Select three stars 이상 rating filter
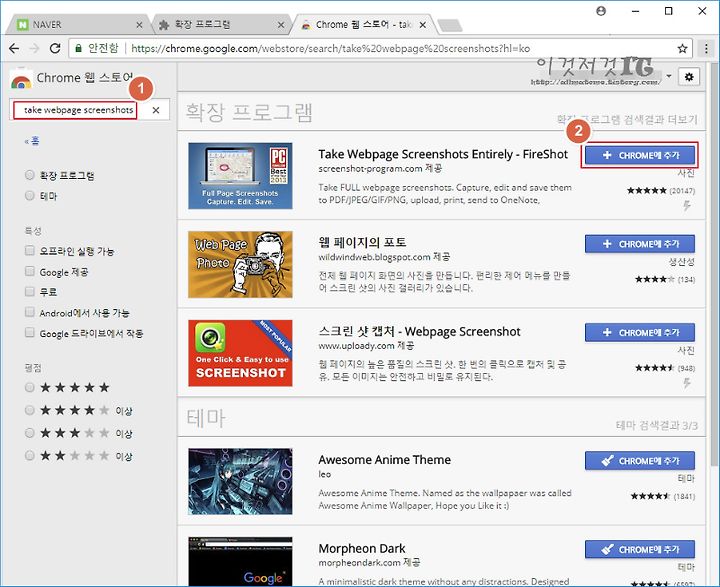Image resolution: width=720 pixels, height=587 pixels. 30,433
